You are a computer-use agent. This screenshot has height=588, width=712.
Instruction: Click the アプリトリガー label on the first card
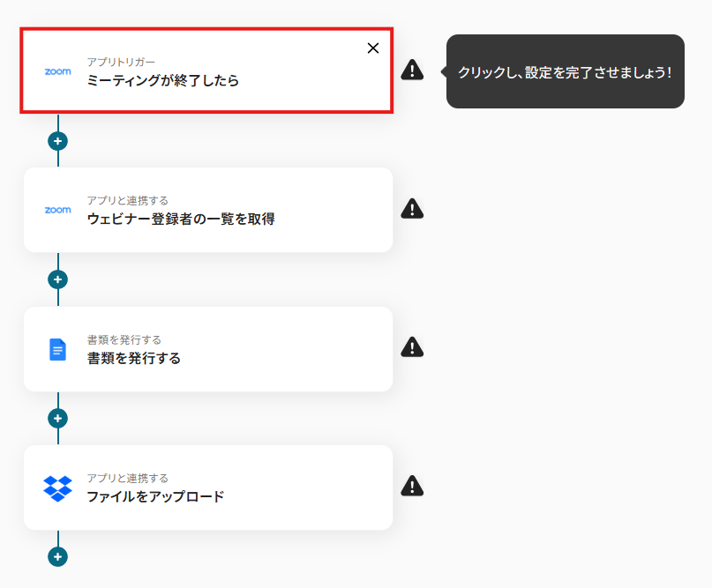[121, 62]
